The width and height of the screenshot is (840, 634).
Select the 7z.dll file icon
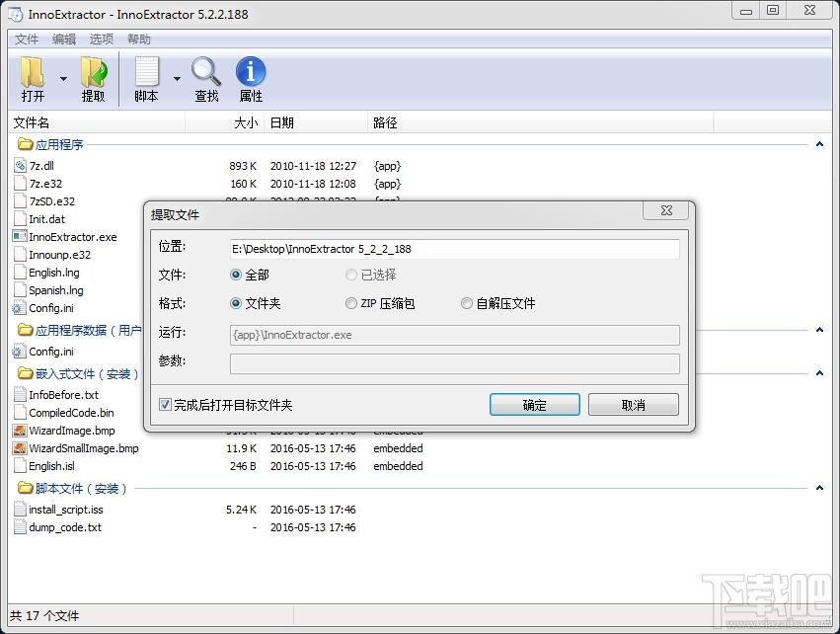click(20, 166)
